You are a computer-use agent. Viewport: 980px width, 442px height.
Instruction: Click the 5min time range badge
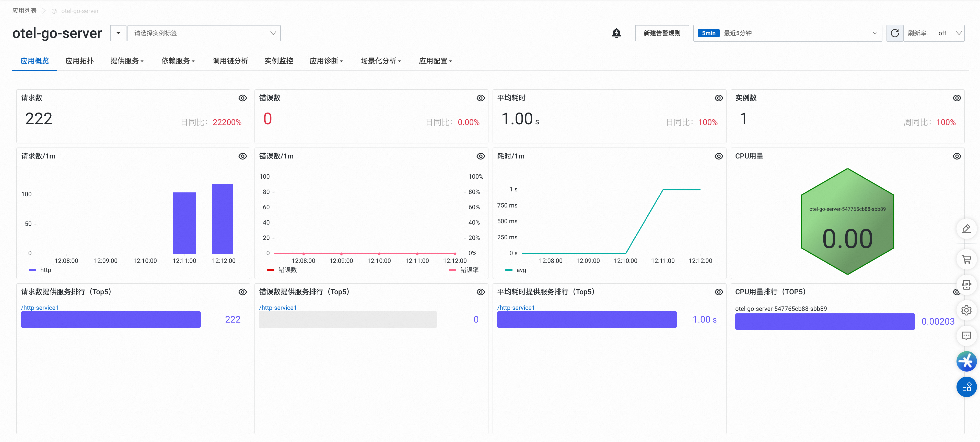pyautogui.click(x=708, y=33)
